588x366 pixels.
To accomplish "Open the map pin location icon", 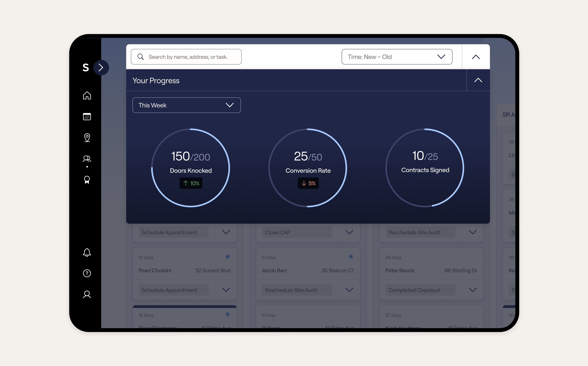I will click(x=87, y=138).
